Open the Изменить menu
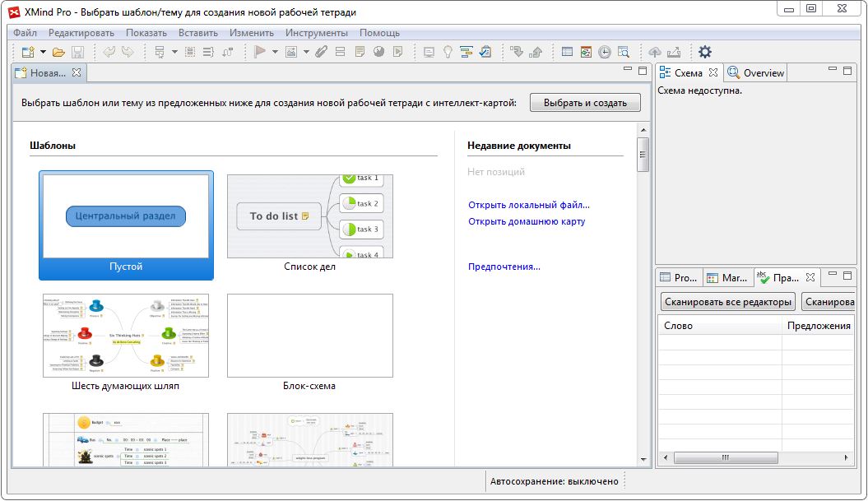 point(251,33)
